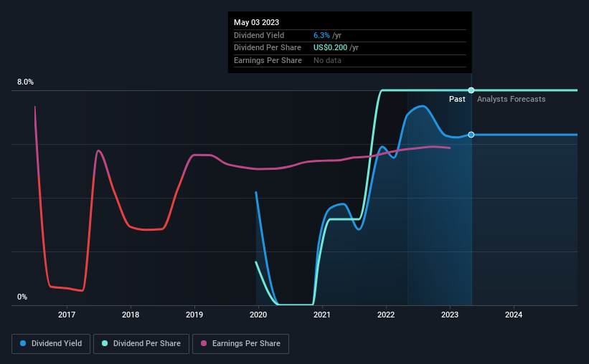
Task: Click the Dividend Yield tooltip row label
Action: 259,35
